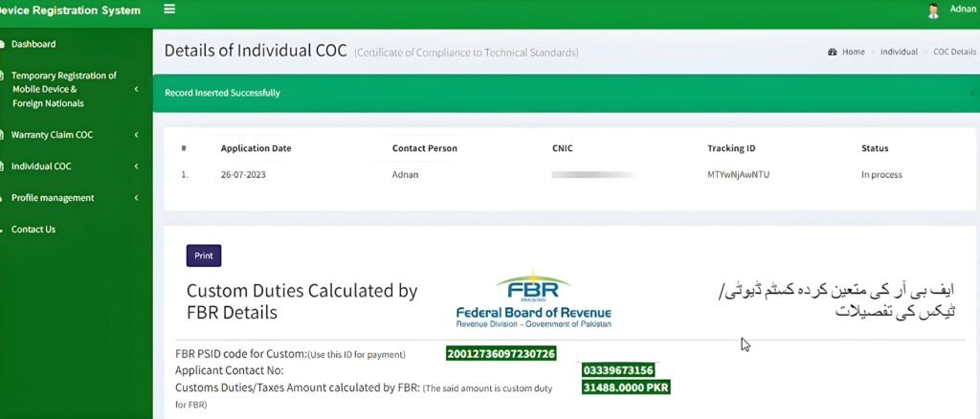Toggle the hamburger menu icon
Viewport: 980px width, 419px height.
tap(169, 10)
